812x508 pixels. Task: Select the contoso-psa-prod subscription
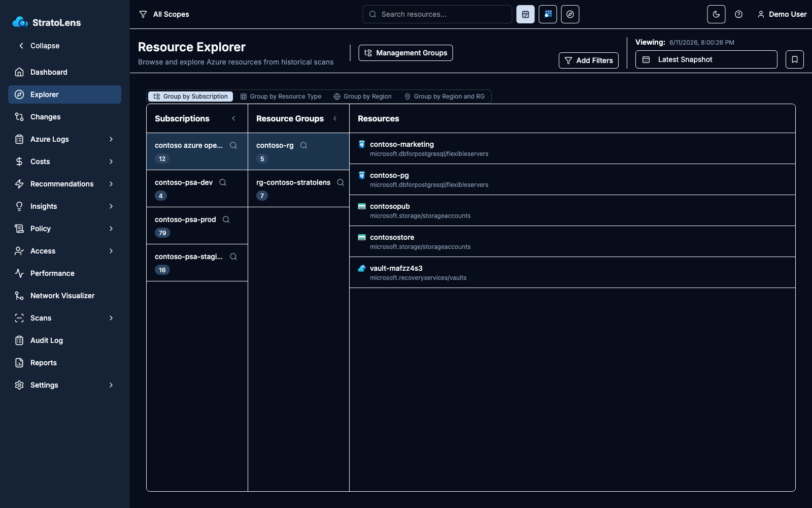pos(197,226)
